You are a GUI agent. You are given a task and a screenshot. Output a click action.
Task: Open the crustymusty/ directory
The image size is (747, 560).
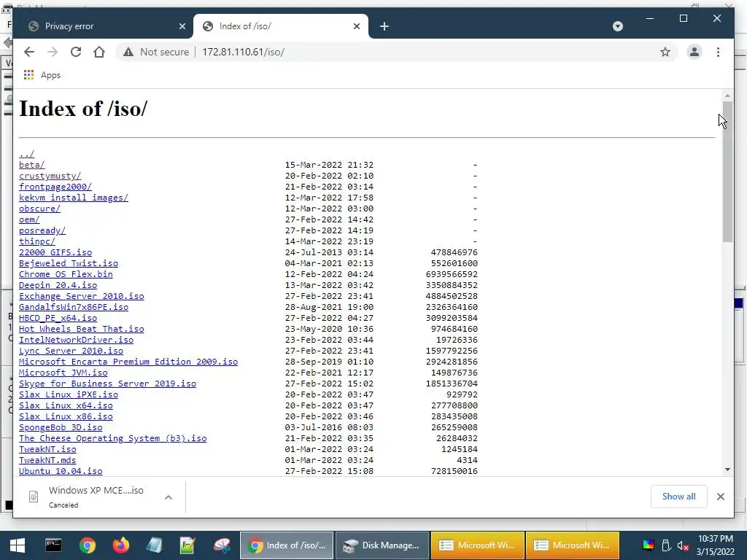(x=50, y=176)
